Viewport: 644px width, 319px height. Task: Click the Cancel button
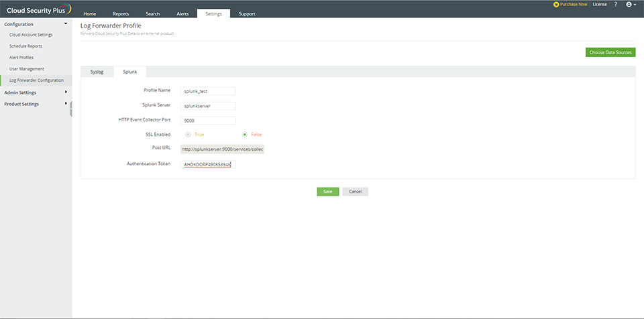356,192
